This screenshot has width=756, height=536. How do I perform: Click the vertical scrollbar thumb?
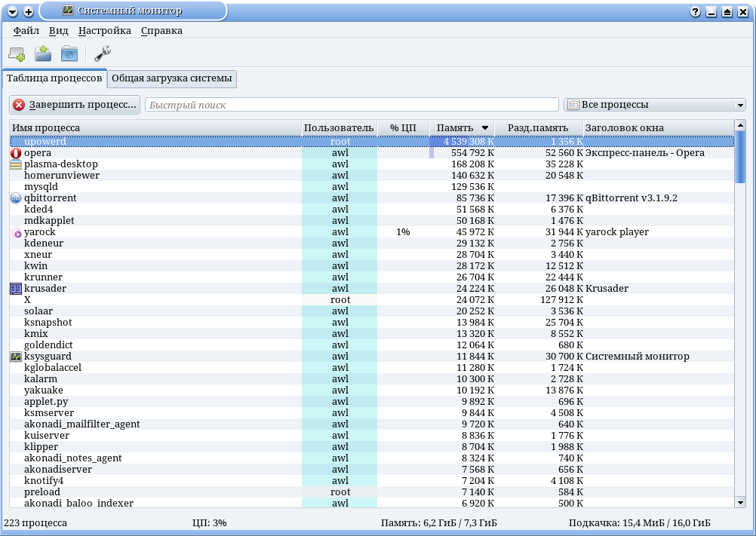[x=740, y=158]
